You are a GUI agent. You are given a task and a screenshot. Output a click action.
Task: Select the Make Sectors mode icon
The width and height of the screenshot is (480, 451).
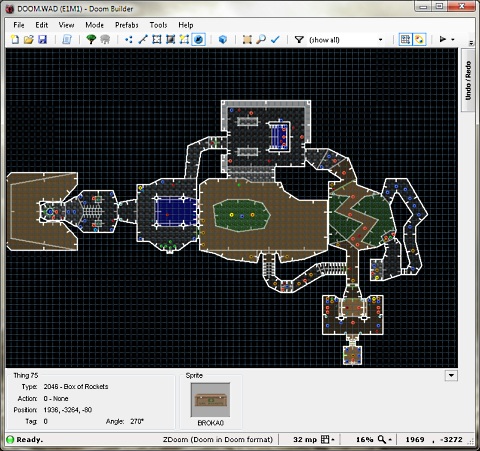pyautogui.click(x=184, y=39)
